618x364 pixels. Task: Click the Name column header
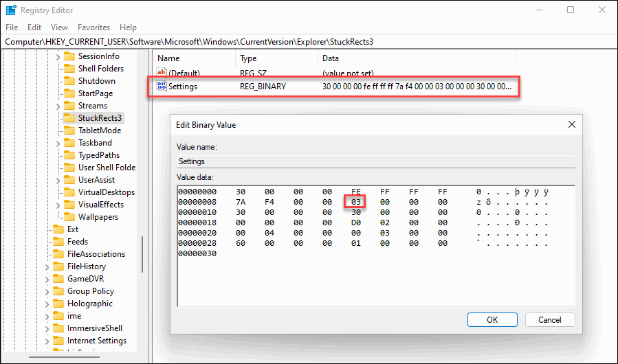195,58
